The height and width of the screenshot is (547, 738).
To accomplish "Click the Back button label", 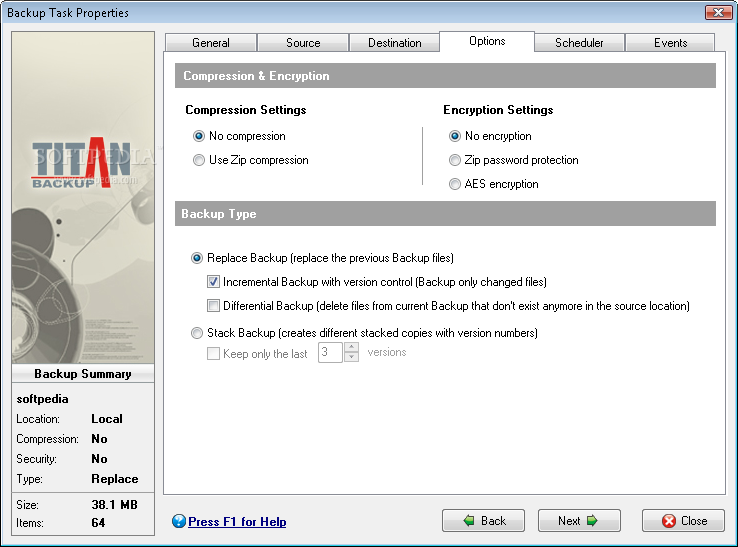I will pos(493,521).
